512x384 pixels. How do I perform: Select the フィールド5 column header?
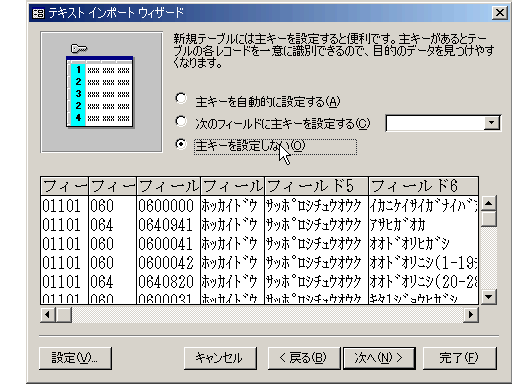point(316,186)
